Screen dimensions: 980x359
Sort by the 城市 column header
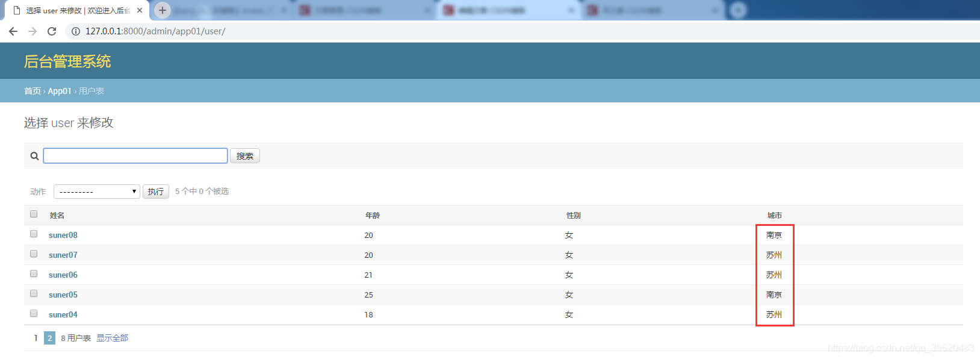click(x=775, y=215)
